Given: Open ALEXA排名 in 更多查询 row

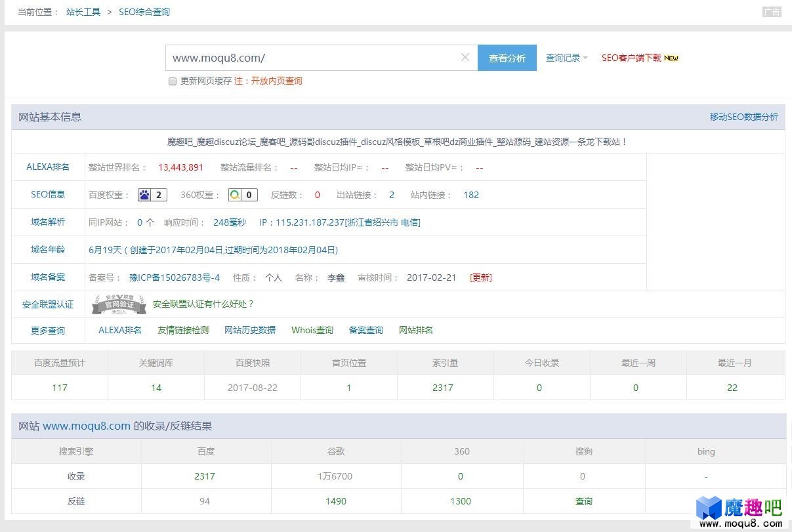Looking at the screenshot, I should [120, 330].
